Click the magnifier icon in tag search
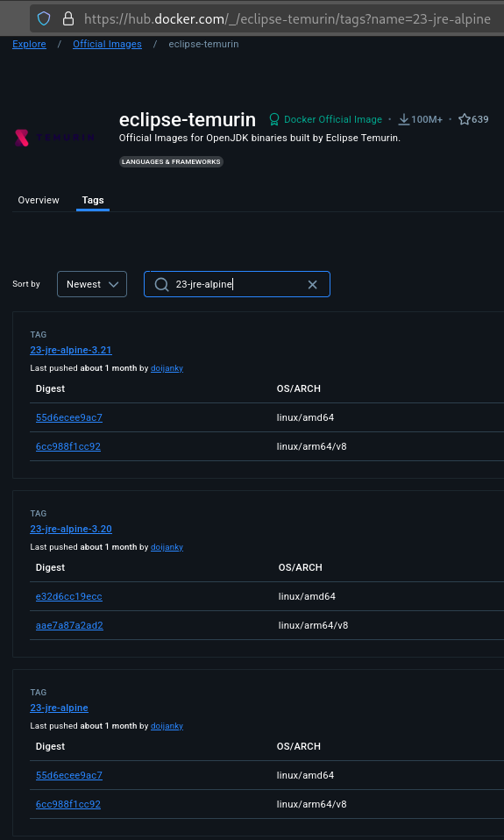 click(x=162, y=284)
